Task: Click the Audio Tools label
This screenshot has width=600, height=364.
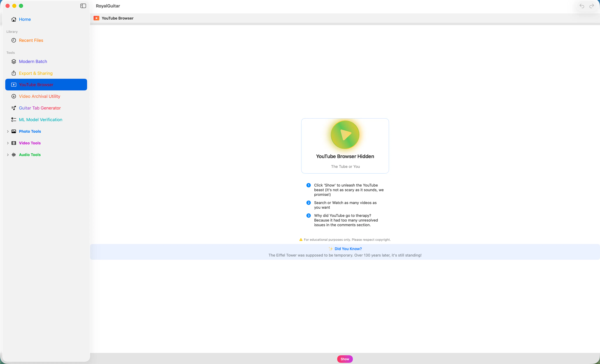Action: [x=30, y=155]
